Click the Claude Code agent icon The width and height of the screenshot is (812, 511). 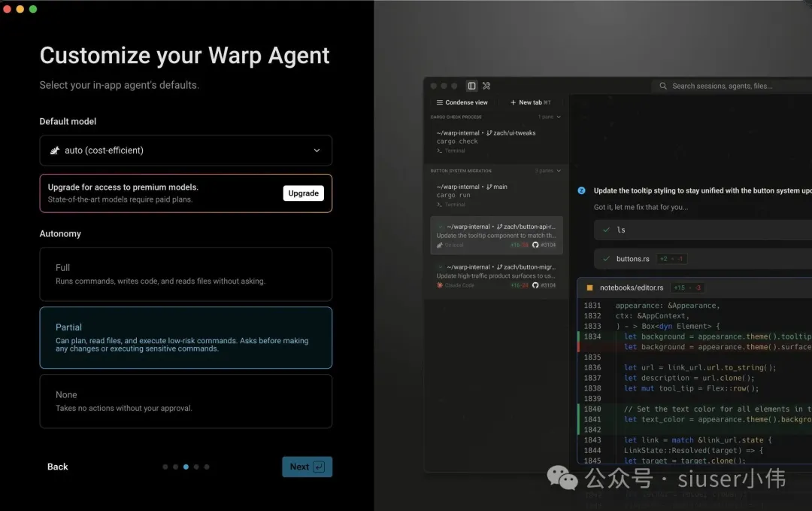[x=440, y=285]
